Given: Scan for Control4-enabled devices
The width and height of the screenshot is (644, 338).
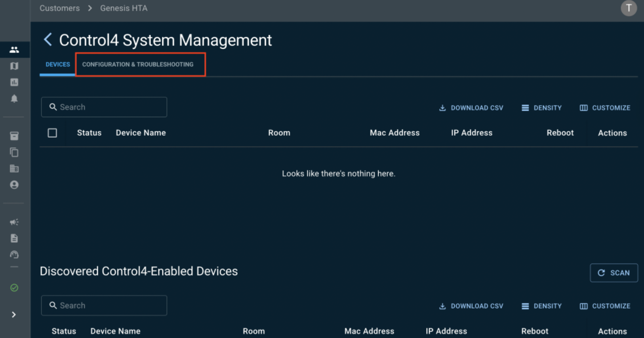Looking at the screenshot, I should pos(614,273).
